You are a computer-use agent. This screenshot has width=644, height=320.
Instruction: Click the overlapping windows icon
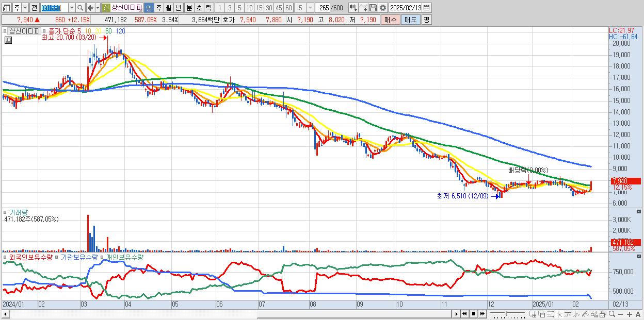click(x=542, y=314)
